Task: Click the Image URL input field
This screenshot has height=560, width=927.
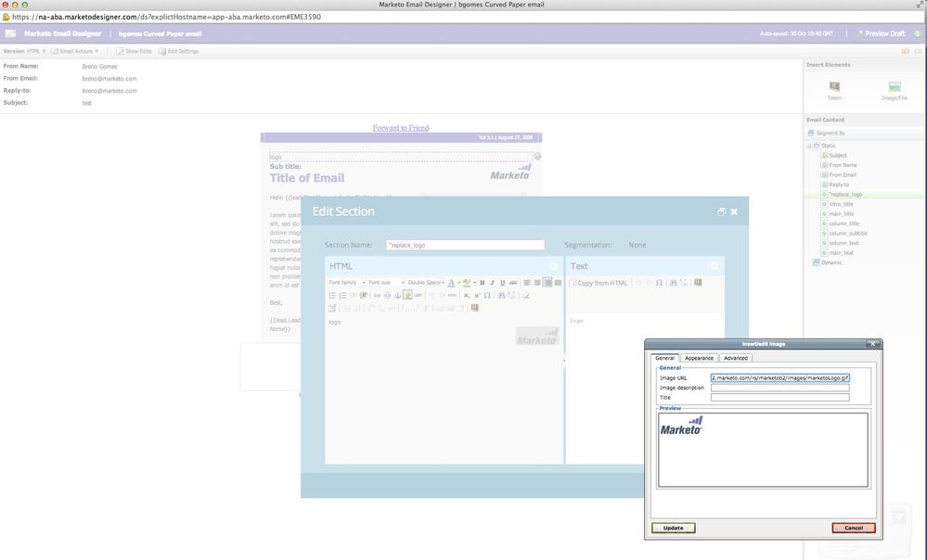Action: (779, 378)
